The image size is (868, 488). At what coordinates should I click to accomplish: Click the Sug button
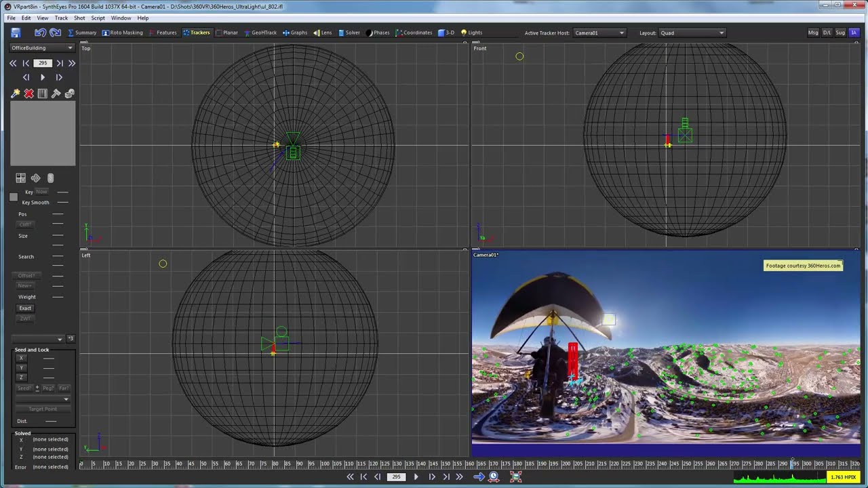(x=840, y=33)
